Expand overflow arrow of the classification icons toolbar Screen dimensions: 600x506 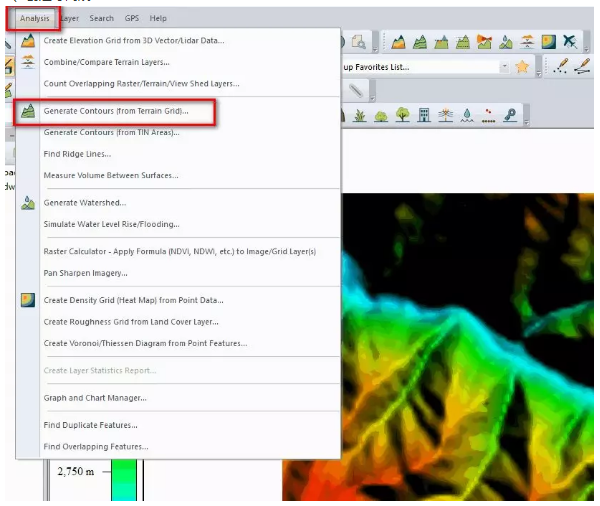[526, 122]
